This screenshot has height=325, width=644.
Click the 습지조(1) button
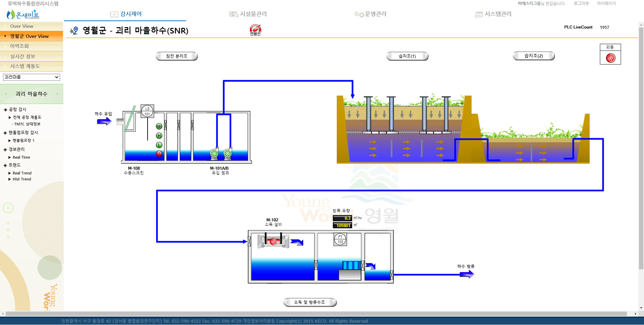407,56
